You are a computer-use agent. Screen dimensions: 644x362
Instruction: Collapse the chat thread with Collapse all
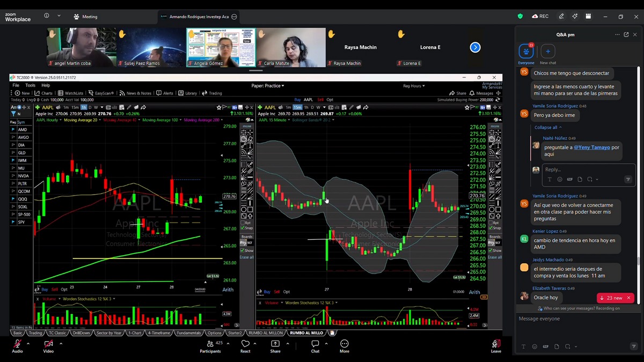(x=548, y=128)
